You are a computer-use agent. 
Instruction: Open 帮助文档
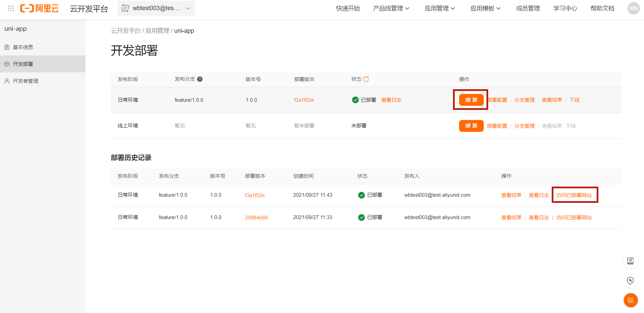tap(602, 8)
